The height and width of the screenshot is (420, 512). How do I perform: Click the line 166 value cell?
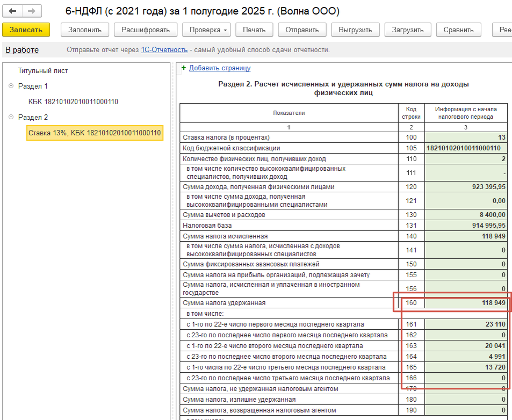point(466,378)
